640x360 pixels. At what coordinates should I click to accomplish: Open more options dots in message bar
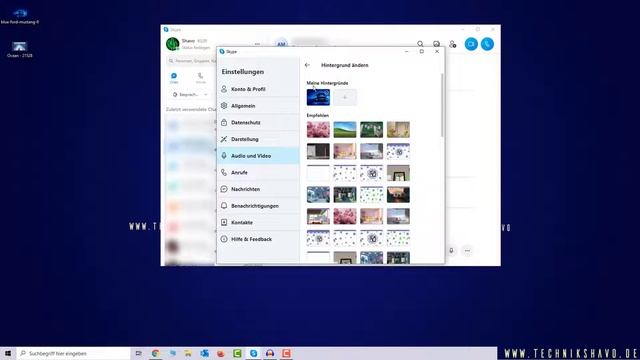467,251
